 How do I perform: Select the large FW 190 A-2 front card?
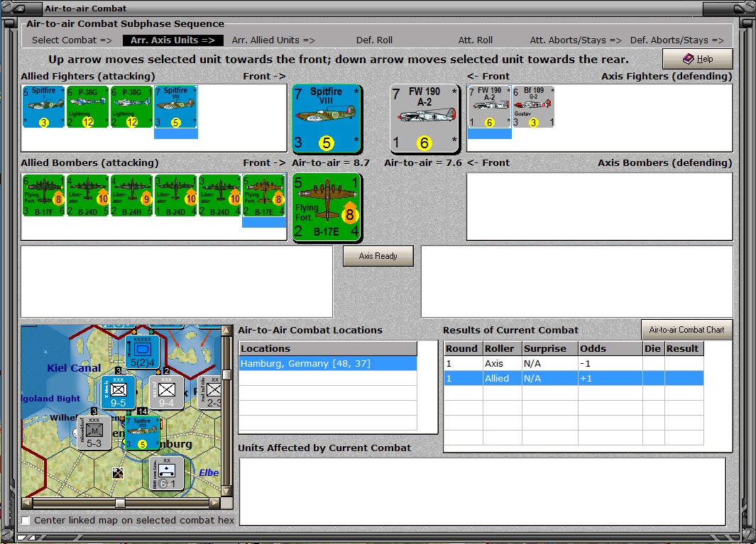(x=424, y=118)
